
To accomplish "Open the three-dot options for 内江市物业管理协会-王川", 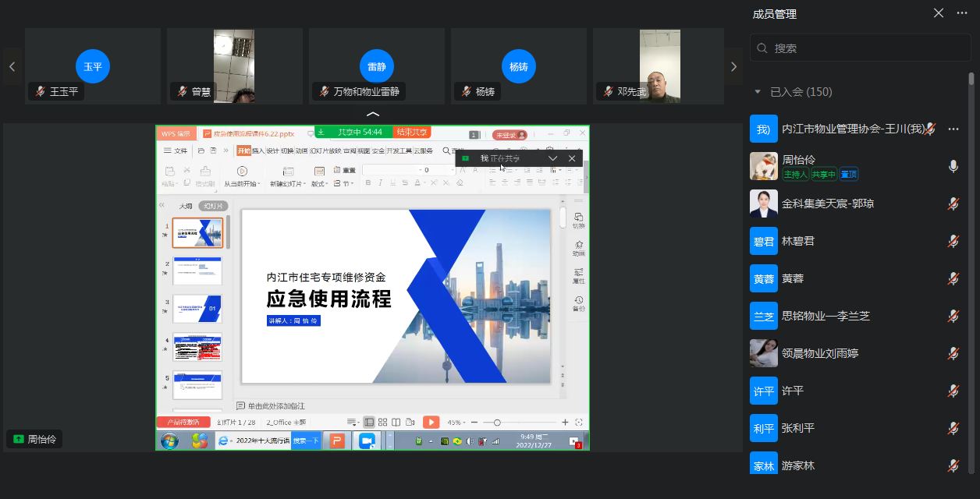I will point(953,129).
